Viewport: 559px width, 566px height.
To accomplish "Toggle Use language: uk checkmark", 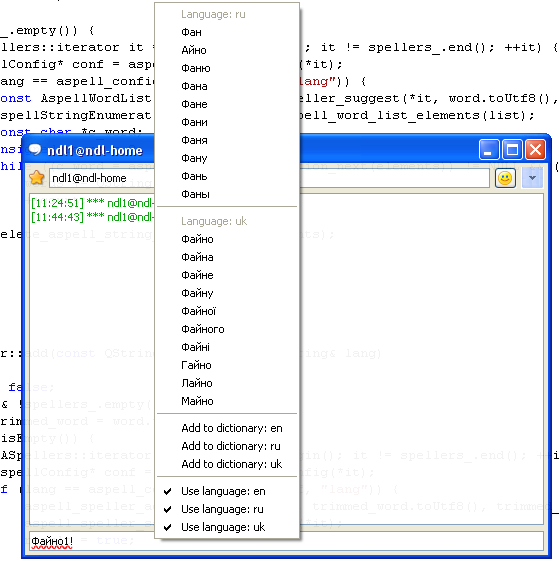I will point(227,527).
